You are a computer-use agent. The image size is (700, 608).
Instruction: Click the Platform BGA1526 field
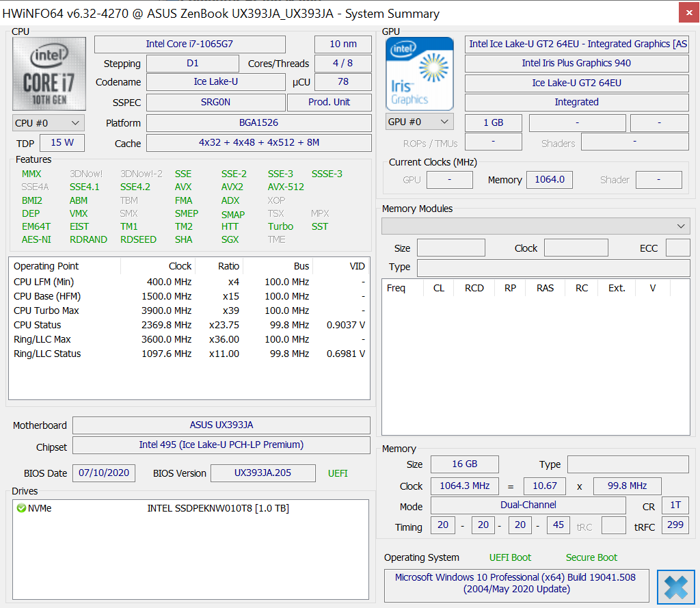point(259,123)
